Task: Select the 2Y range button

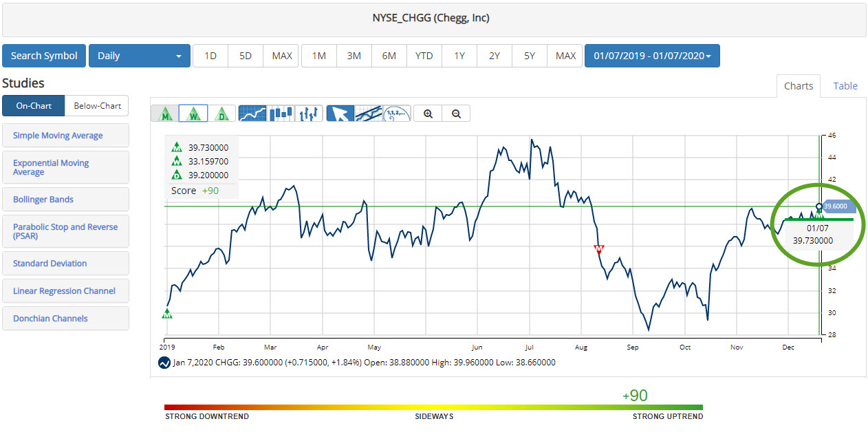Action: (495, 56)
